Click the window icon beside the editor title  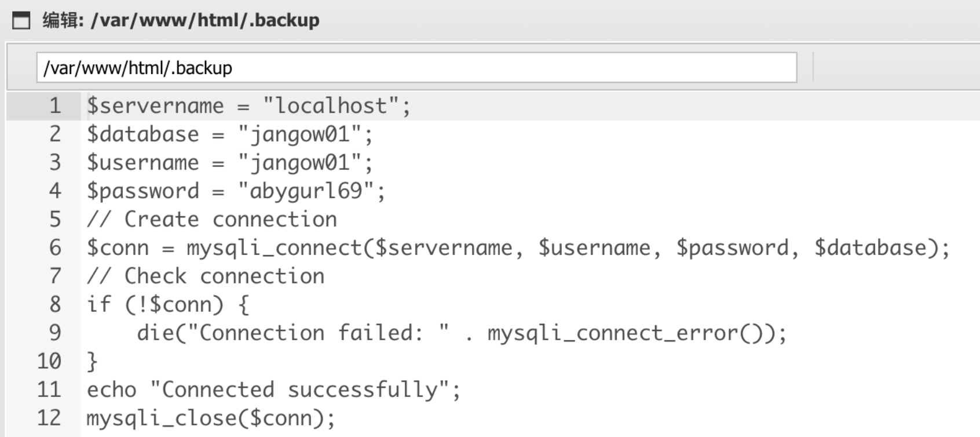coord(21,20)
